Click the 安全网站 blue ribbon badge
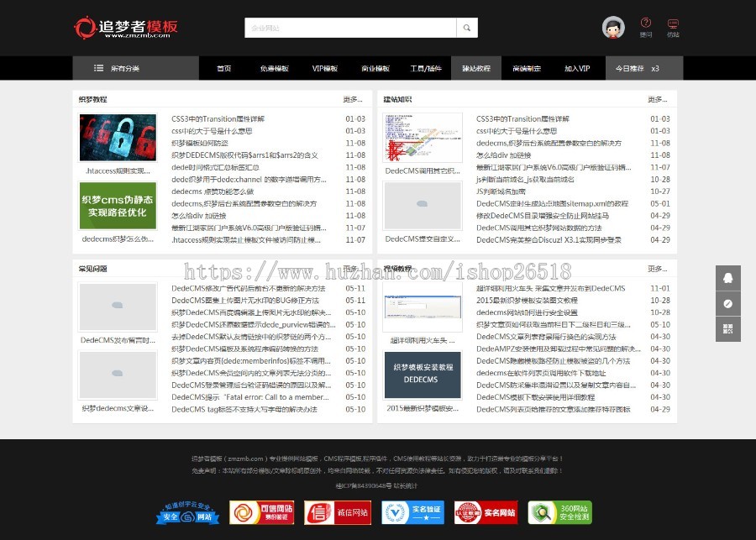 [187, 513]
